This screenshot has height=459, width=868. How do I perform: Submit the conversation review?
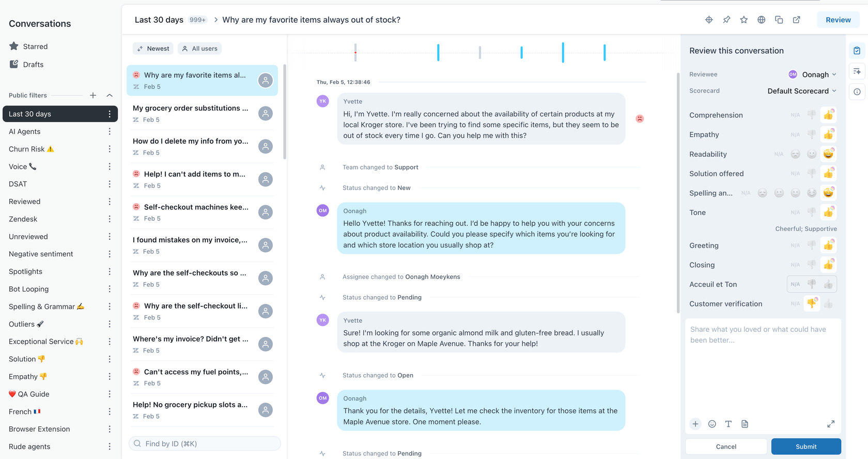click(x=805, y=446)
